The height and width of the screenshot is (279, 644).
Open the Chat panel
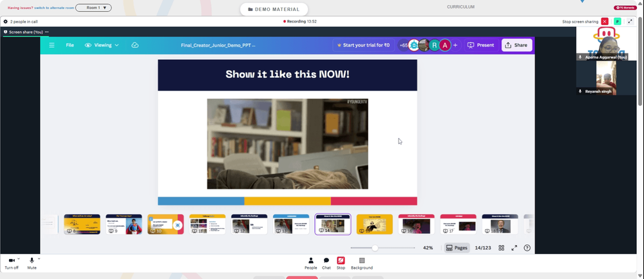pos(326,264)
